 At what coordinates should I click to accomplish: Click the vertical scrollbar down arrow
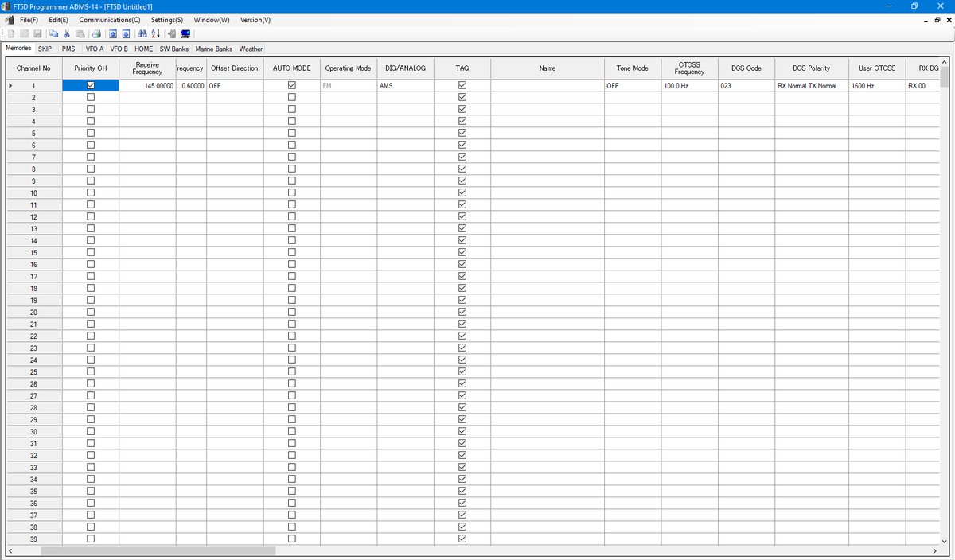click(x=945, y=540)
